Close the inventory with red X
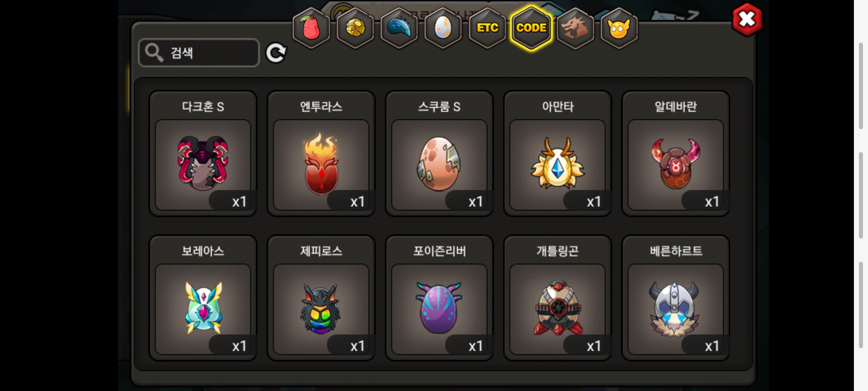 pos(747,20)
